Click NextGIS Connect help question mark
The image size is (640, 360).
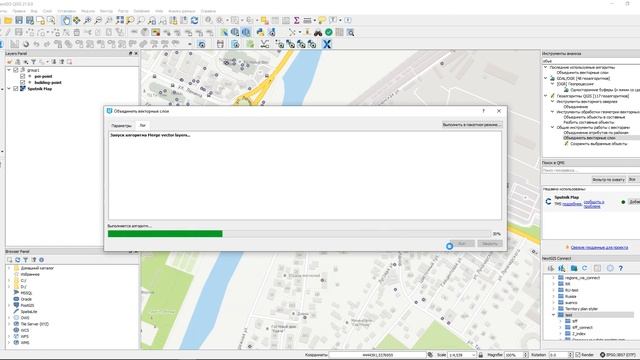click(621, 268)
